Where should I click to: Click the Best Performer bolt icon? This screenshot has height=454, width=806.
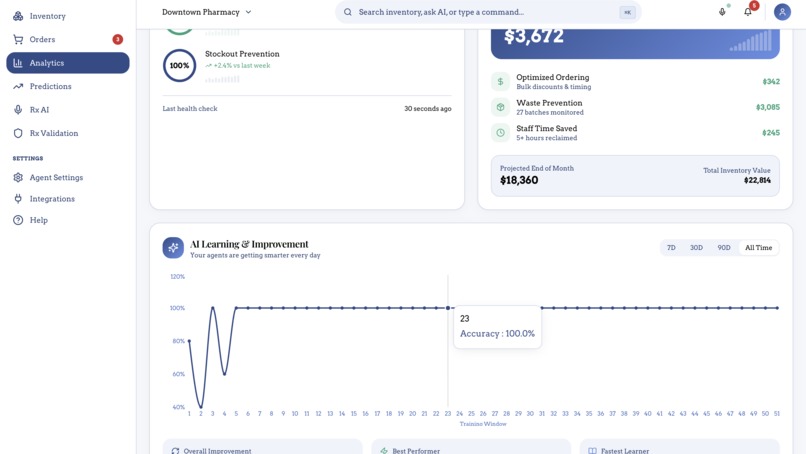[384, 451]
